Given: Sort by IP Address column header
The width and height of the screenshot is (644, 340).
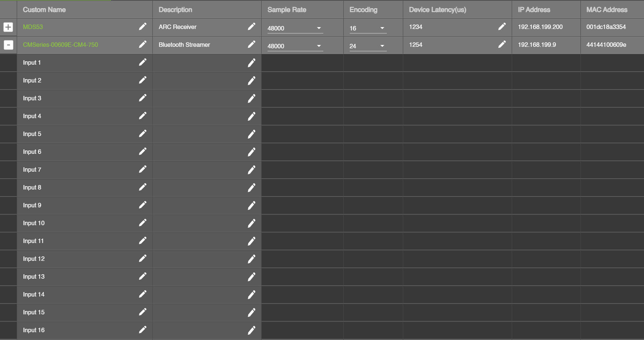Looking at the screenshot, I should [534, 10].
